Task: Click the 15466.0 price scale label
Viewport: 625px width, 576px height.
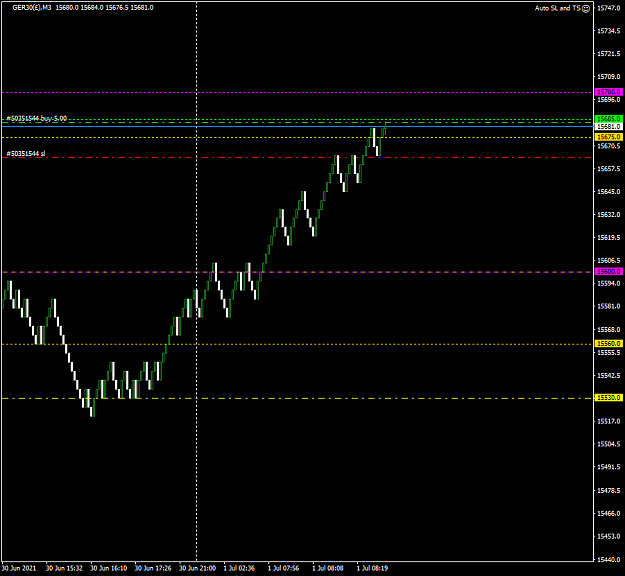Action: 609,513
